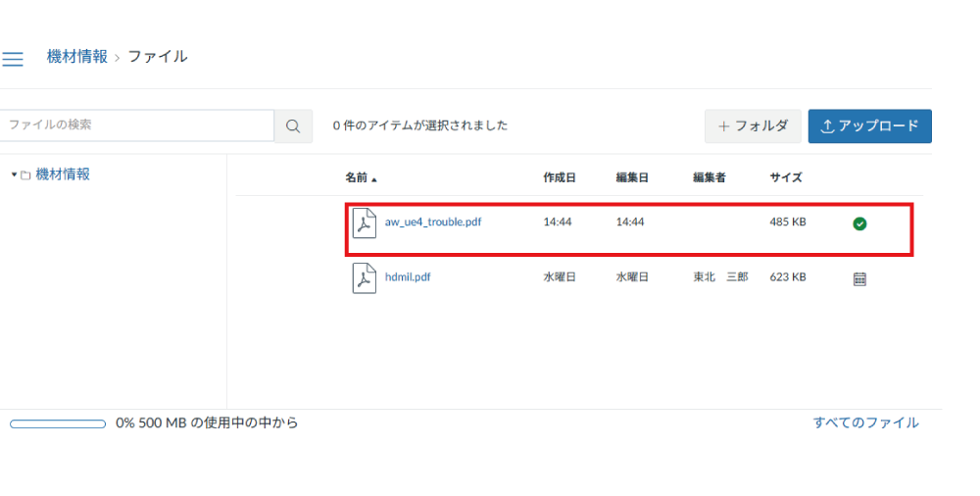Click the 485 KB size value

pyautogui.click(x=788, y=223)
